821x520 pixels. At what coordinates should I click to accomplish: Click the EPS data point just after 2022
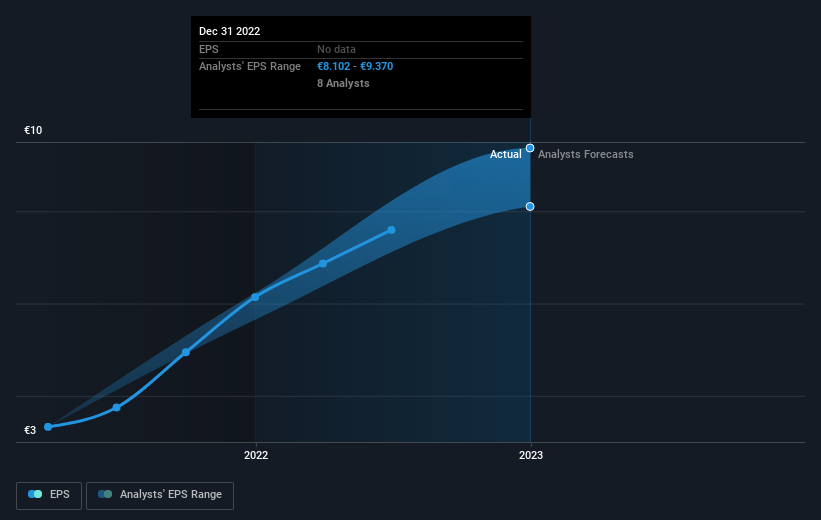[x=323, y=263]
